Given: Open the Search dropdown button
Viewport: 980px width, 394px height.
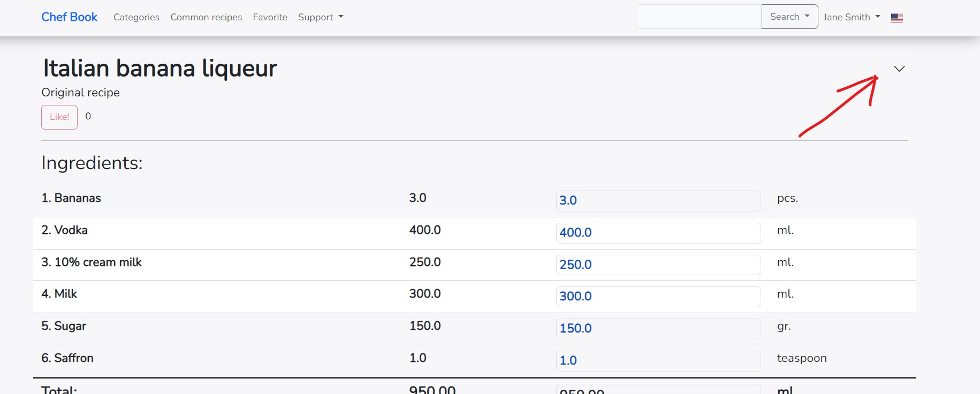Looking at the screenshot, I should 789,17.
